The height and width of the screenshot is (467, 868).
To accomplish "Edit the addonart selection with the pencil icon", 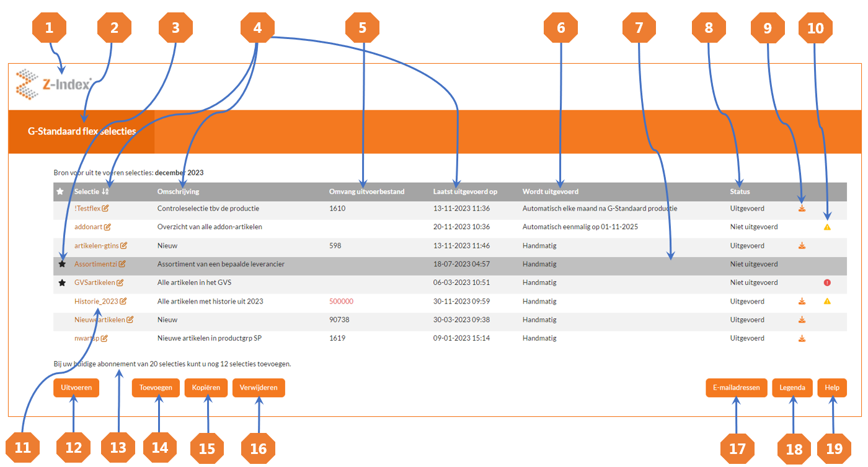I will [107, 227].
